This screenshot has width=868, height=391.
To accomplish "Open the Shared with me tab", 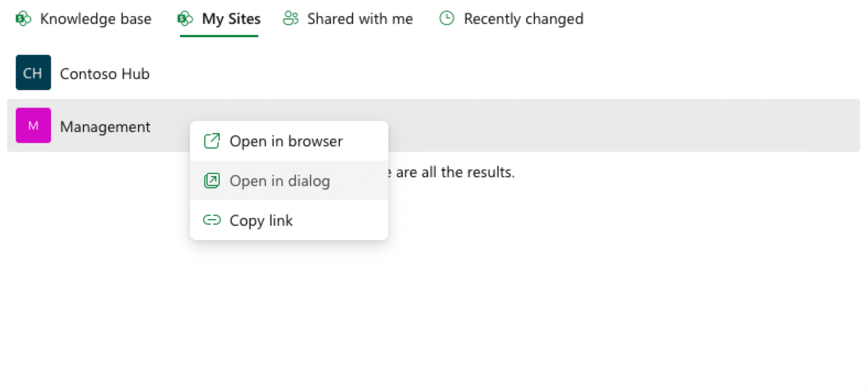I will (x=360, y=19).
